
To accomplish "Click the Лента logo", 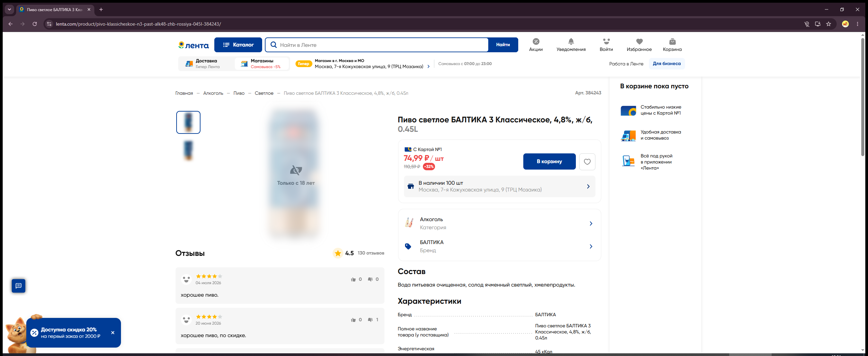I will (193, 45).
